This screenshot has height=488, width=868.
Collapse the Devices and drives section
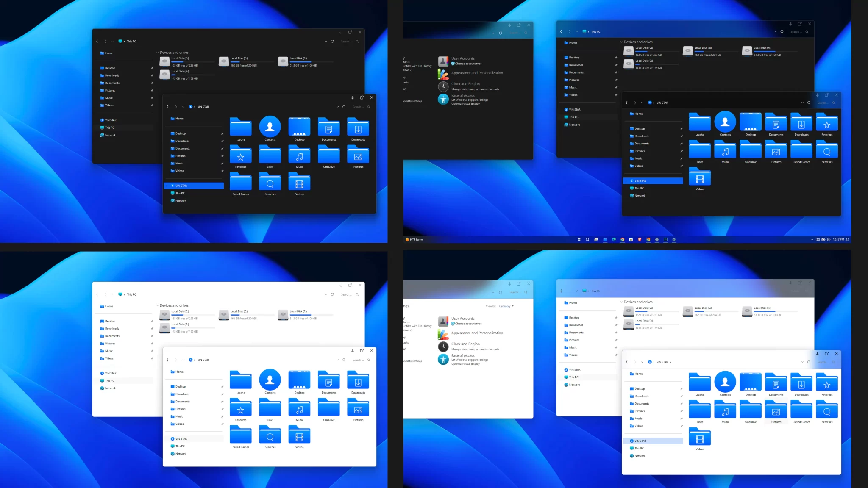point(157,52)
